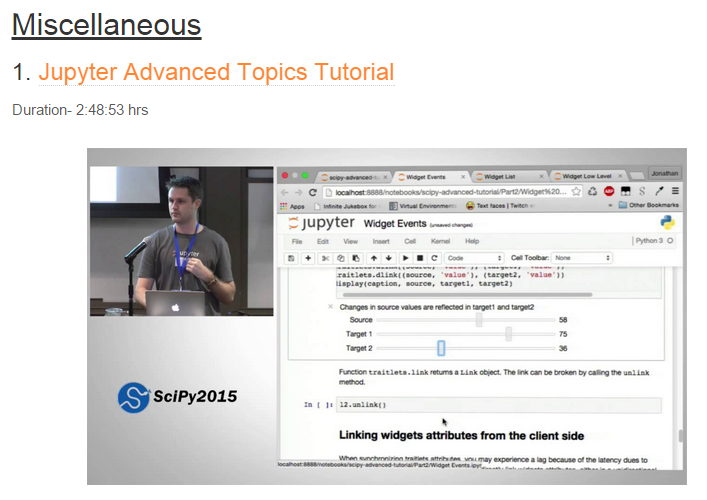Click the Text faces Twitch bookmark
The image size is (707, 500).
tap(500, 206)
